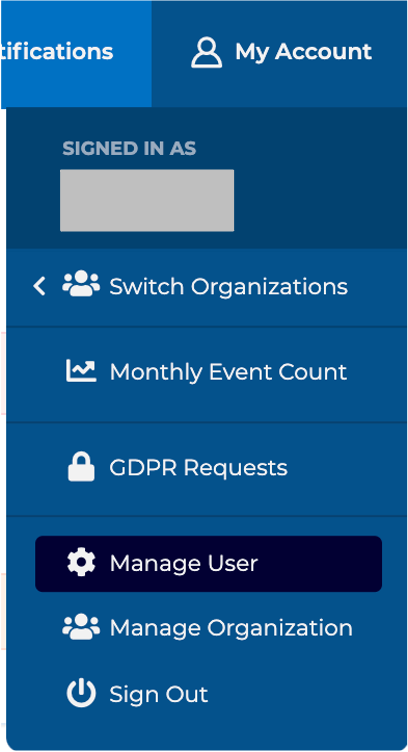The width and height of the screenshot is (408, 752).
Task: Click the people icon beside Switch Organizations
Action: [x=81, y=284]
